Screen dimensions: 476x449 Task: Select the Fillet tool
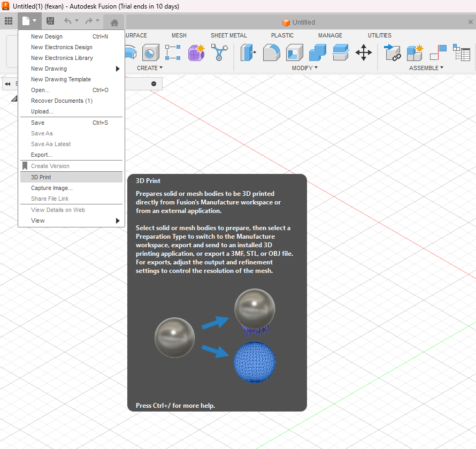271,52
